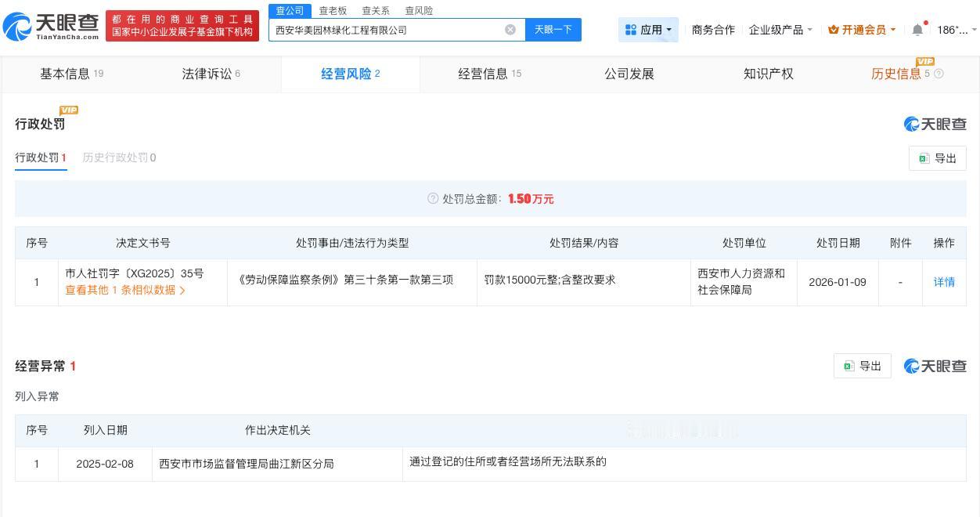Open the 公司发展 tab

pos(629,74)
